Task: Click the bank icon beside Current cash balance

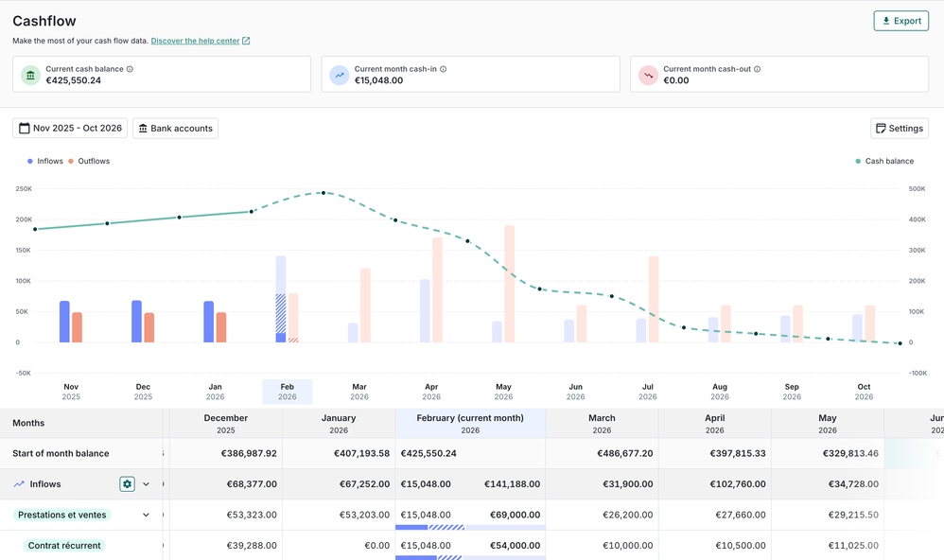Action: (30, 75)
